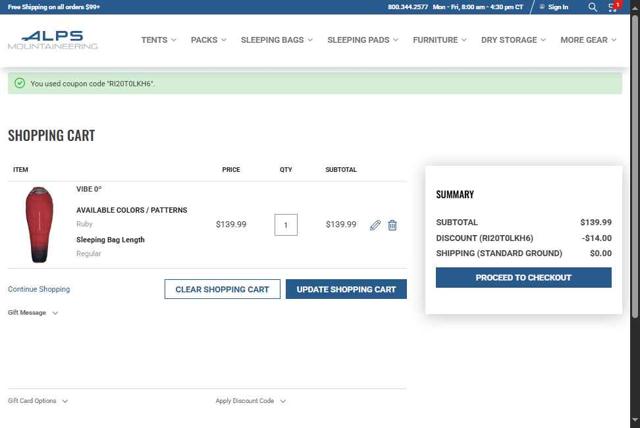The height and width of the screenshot is (428, 640).
Task: Open the Sleeping Pads menu
Action: (362, 40)
